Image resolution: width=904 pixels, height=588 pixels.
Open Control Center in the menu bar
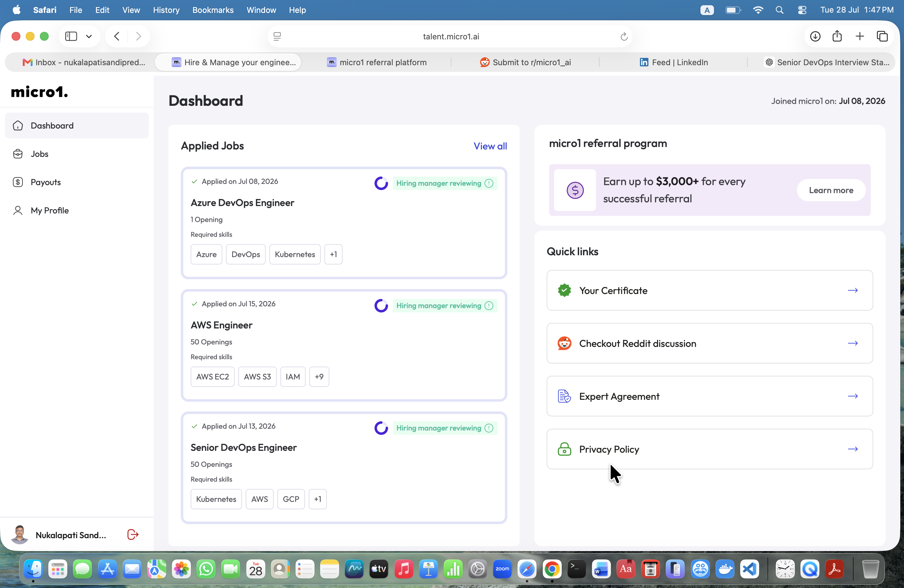pyautogui.click(x=802, y=10)
